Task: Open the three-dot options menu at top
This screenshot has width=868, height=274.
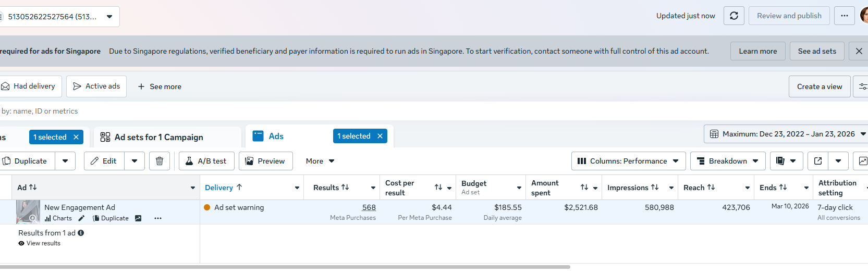Action: click(x=844, y=16)
